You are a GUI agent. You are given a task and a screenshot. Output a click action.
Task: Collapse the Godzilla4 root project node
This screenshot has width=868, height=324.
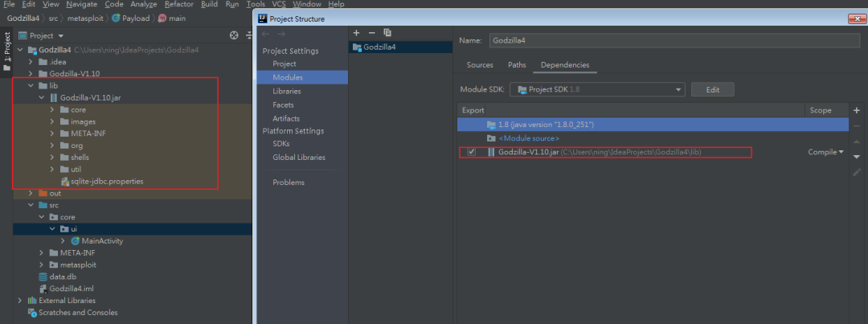tap(21, 50)
